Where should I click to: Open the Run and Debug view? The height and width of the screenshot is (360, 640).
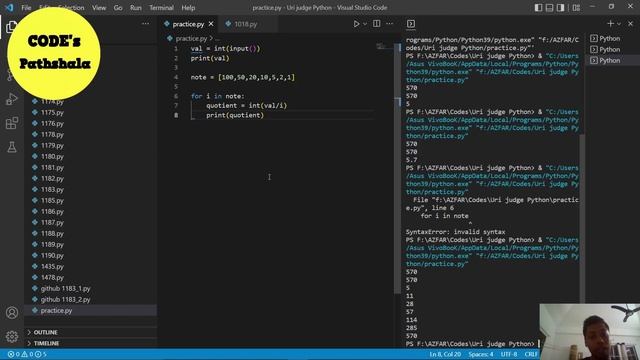(11, 99)
